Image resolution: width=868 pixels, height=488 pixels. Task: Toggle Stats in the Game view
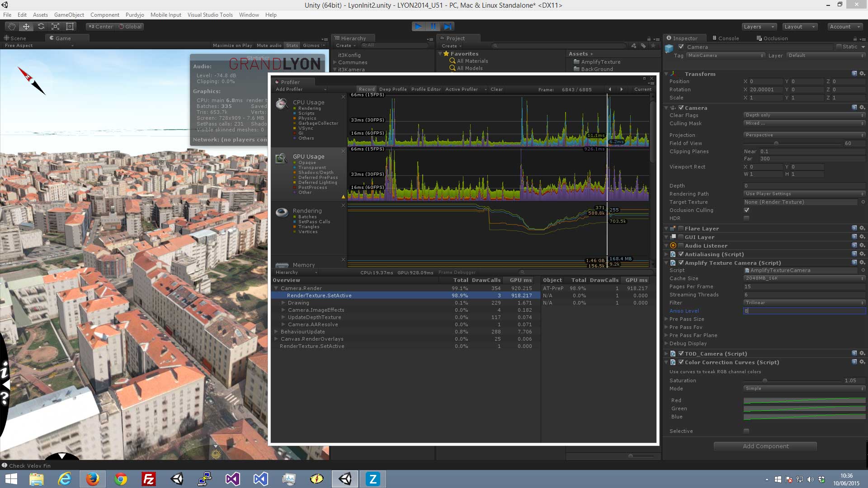point(292,46)
